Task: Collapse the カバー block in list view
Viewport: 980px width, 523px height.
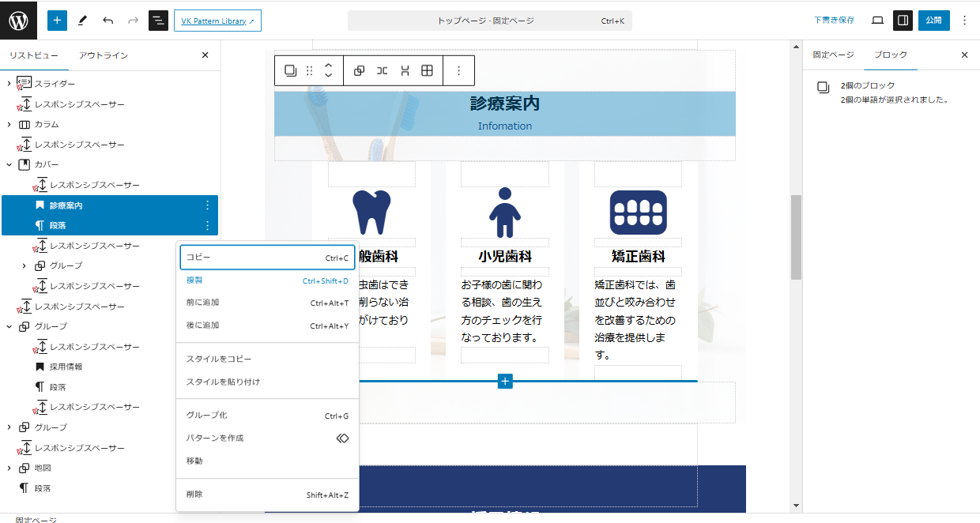Action: click(9, 165)
